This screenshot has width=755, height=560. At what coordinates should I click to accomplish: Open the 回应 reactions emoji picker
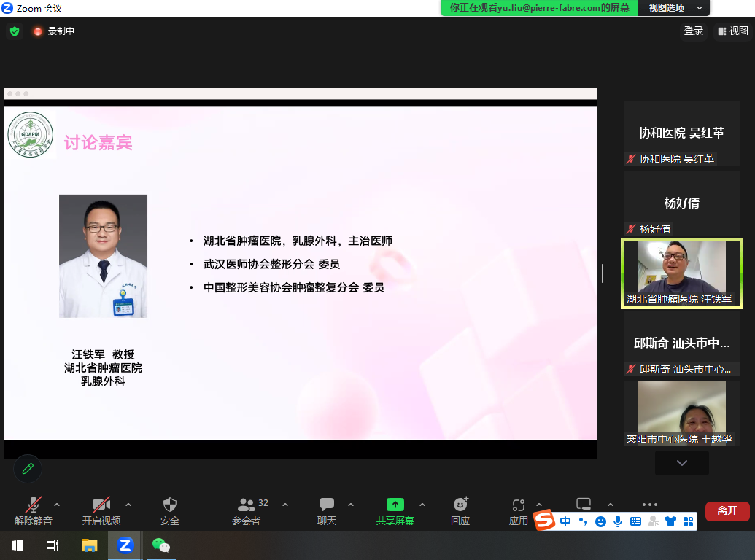(460, 510)
